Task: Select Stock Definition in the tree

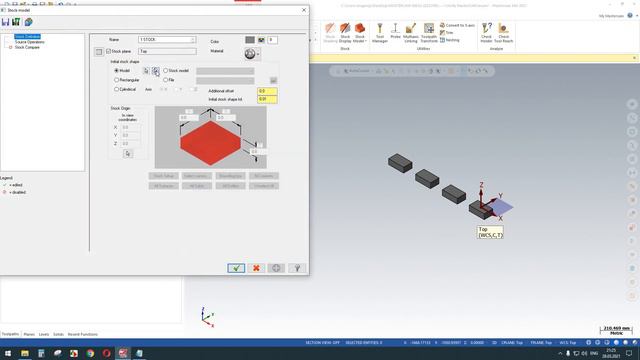Action: coord(27,37)
